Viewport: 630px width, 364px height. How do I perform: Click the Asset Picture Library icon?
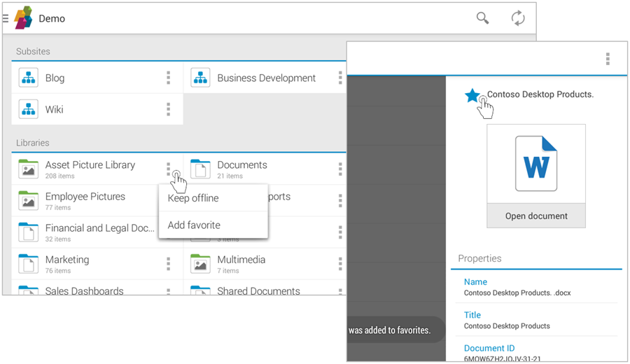[29, 169]
